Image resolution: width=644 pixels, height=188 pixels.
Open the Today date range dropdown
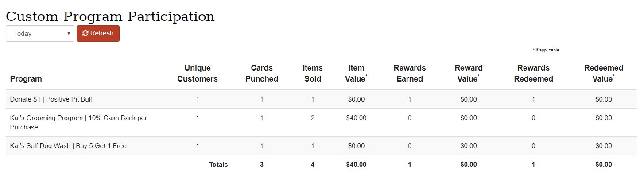40,34
